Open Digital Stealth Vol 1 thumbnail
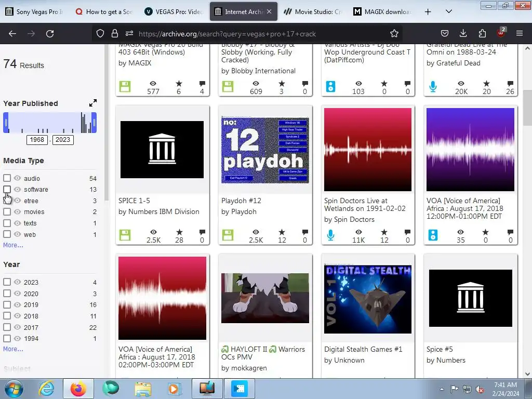The width and height of the screenshot is (532, 399). [368, 299]
